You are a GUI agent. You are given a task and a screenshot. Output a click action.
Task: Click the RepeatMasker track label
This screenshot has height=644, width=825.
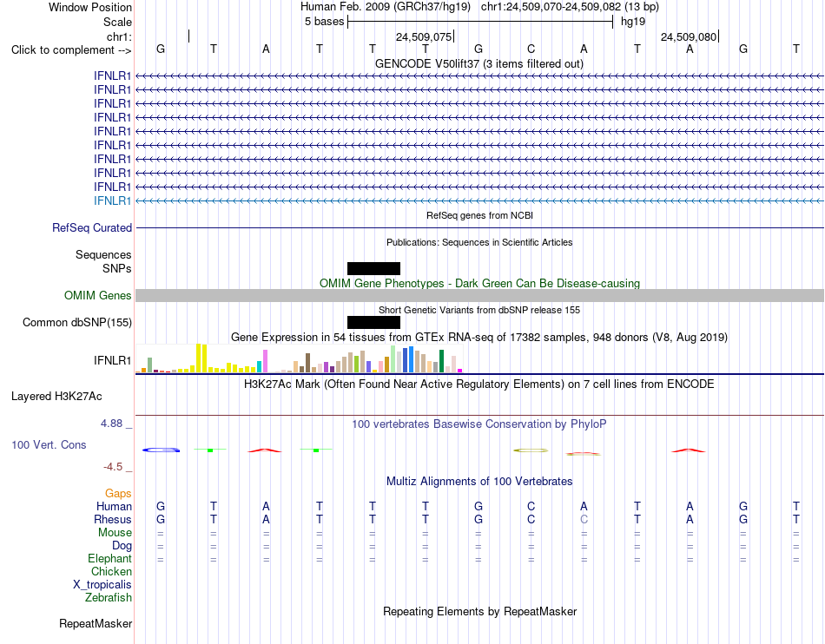96,623
